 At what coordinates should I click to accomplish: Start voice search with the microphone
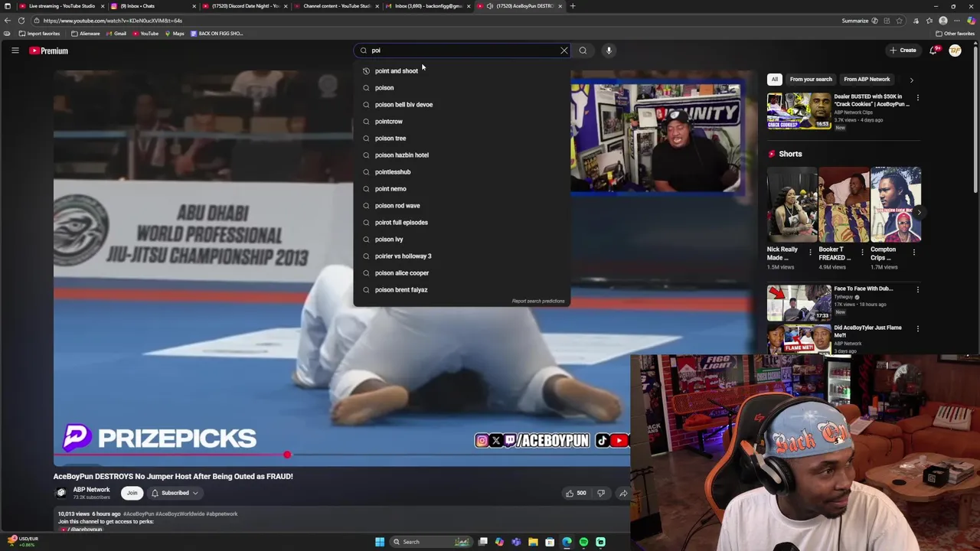[x=609, y=51]
